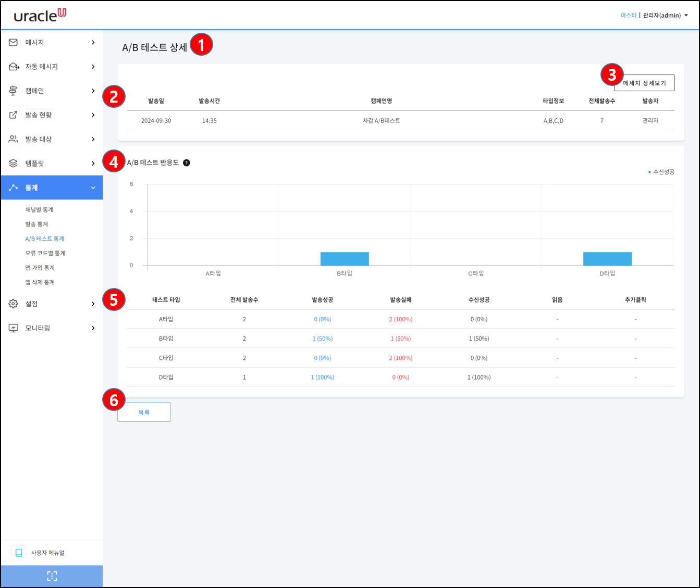Click the 발송 대상 people icon

pyautogui.click(x=14, y=139)
